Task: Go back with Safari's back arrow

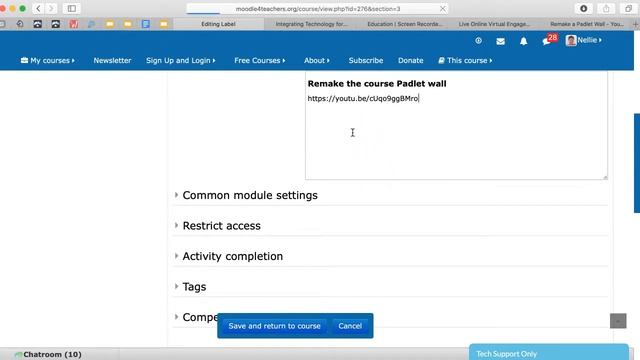Action: 38,8
